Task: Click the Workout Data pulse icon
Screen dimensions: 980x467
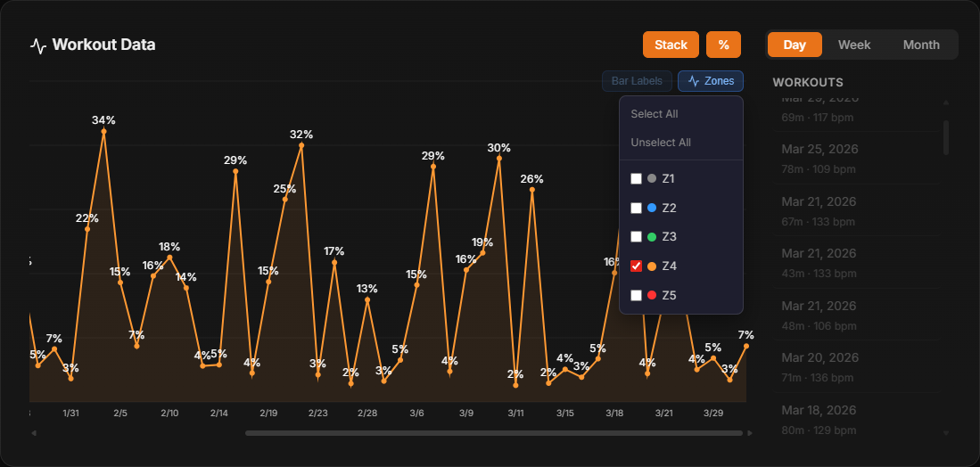Action: 38,45
